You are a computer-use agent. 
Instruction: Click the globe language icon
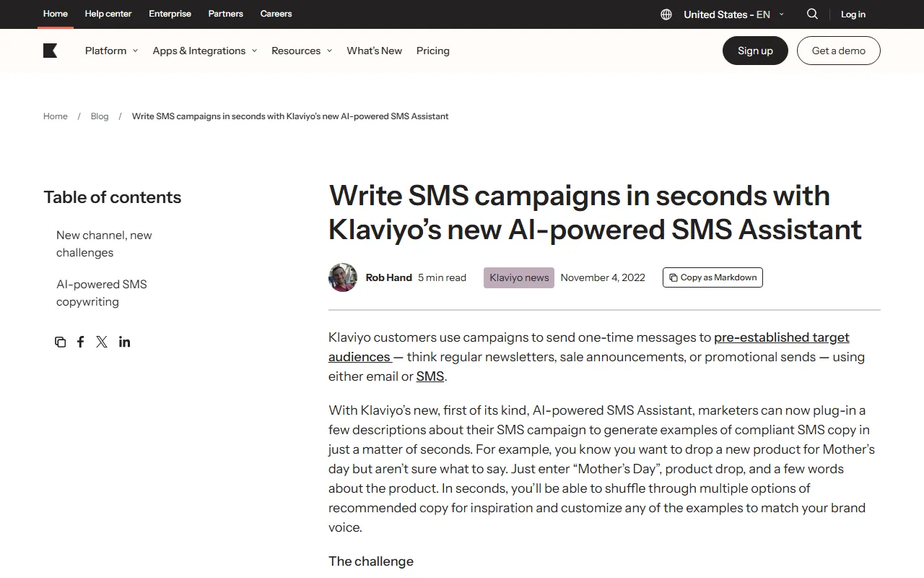tap(666, 14)
